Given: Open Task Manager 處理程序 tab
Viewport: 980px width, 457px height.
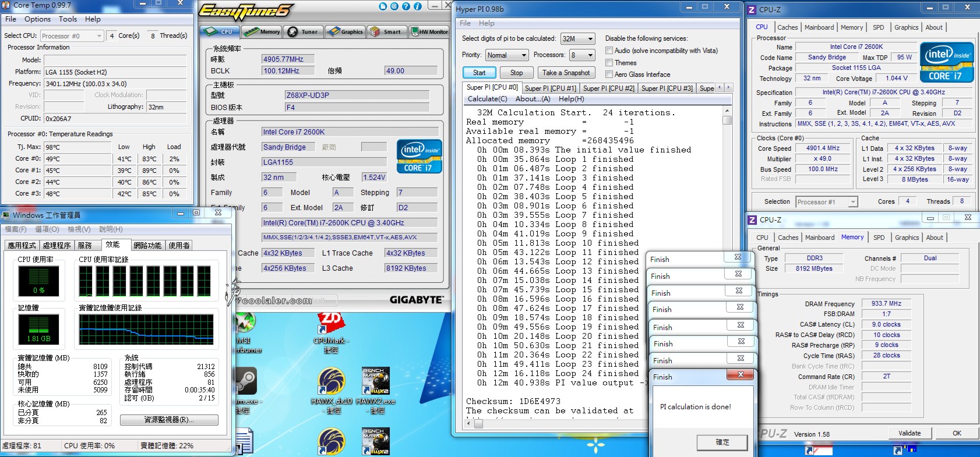Looking at the screenshot, I should pos(57,245).
